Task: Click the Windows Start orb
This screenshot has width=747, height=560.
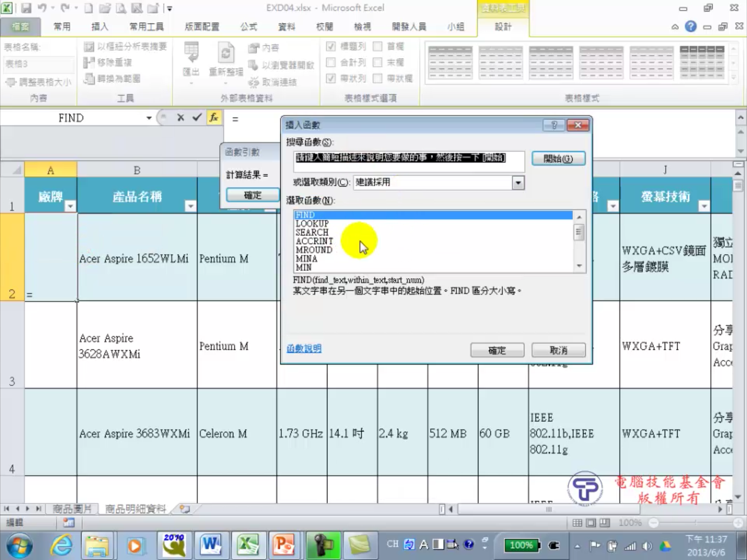Action: click(x=20, y=545)
